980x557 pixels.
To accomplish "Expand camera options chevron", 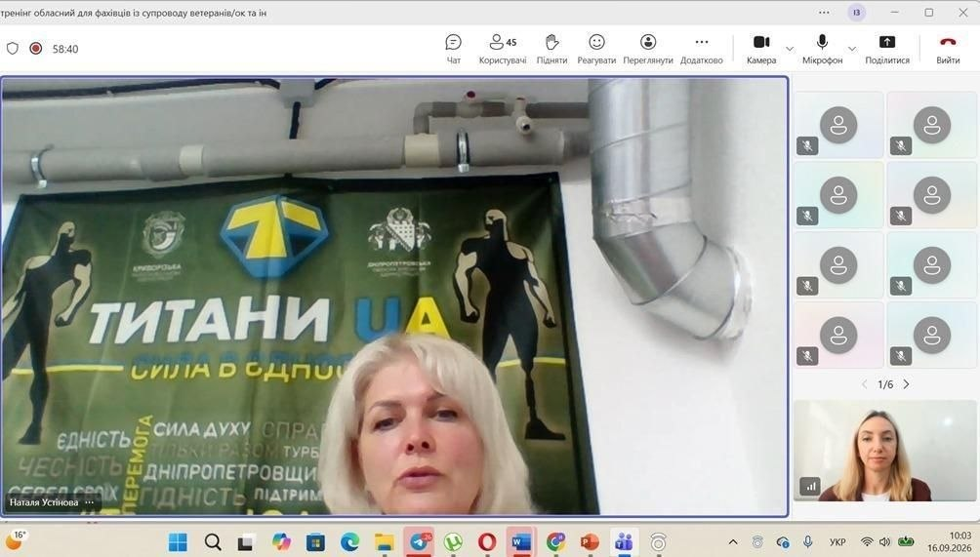I will (790, 49).
